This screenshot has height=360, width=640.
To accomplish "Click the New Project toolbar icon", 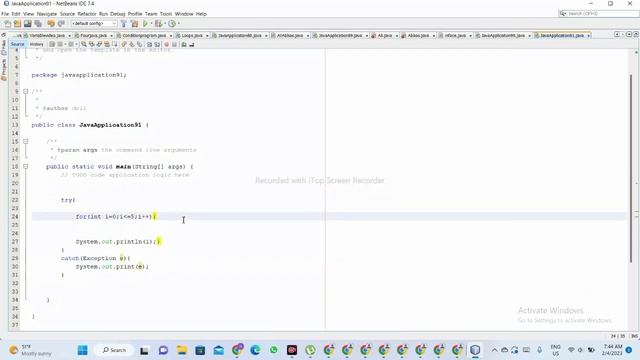I will click(17, 24).
